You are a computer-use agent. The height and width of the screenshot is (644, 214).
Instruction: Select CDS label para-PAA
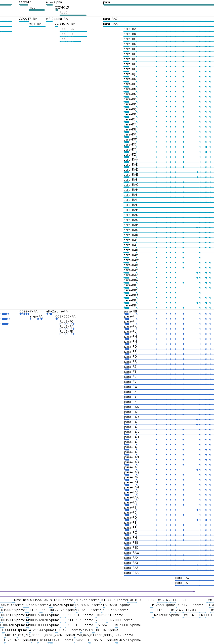click(132, 407)
